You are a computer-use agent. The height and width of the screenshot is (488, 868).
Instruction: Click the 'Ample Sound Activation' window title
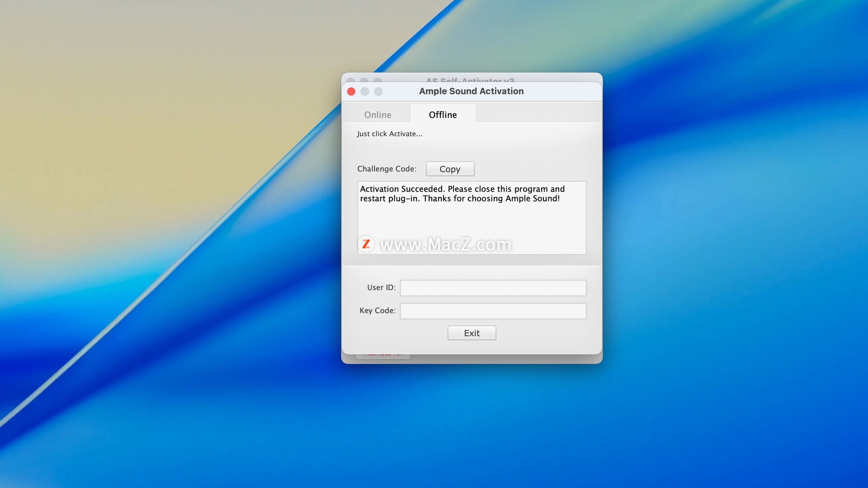point(471,91)
